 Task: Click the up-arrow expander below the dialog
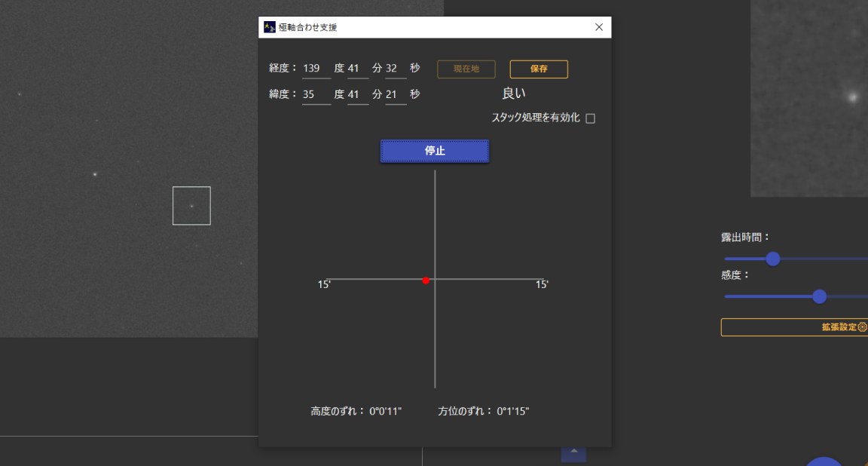pos(573,455)
